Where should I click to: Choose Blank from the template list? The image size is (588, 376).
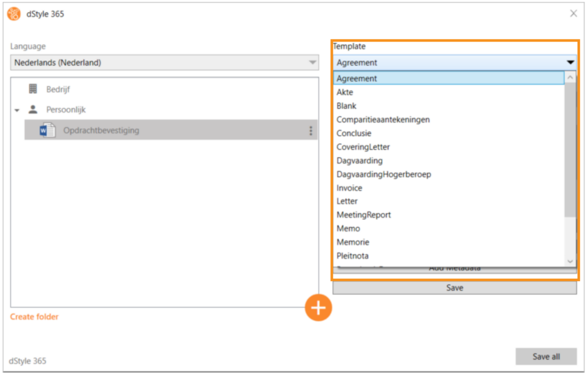tap(449, 106)
